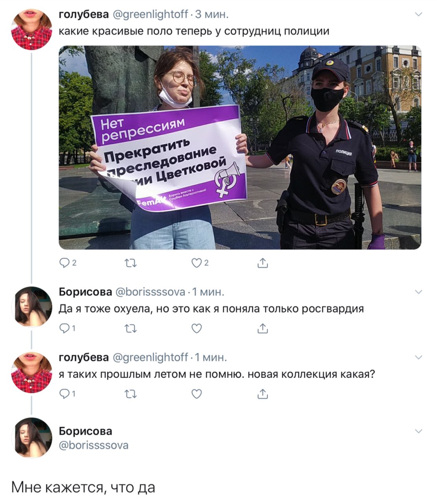Viewport: 437px width, 504px height.
Task: Open options chevron on first tweet
Action: pyautogui.click(x=418, y=15)
